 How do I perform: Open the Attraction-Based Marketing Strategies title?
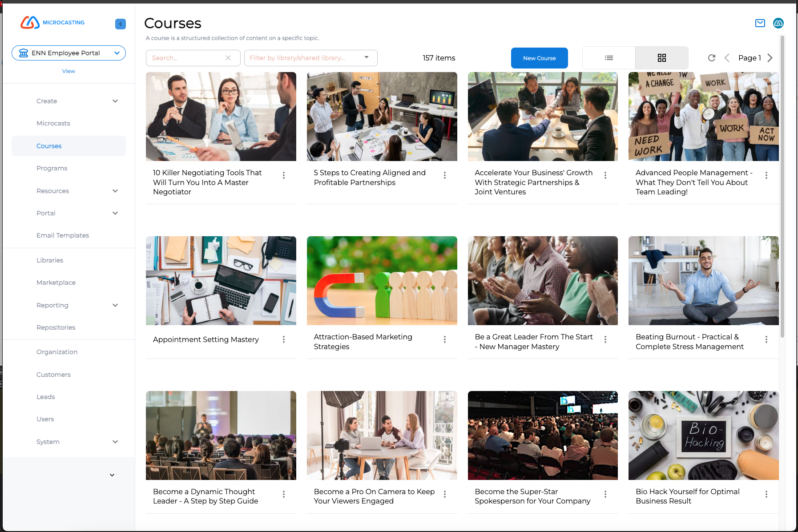point(363,342)
